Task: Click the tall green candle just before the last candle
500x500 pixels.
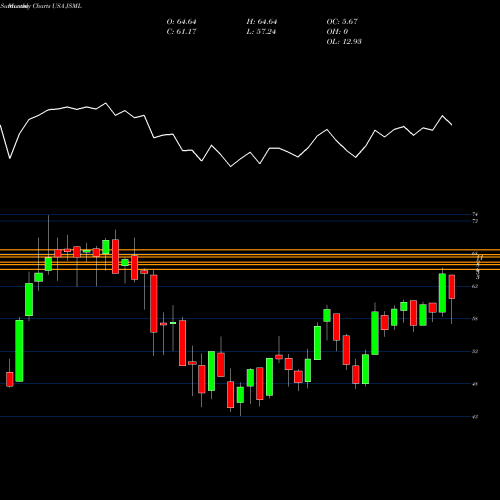Action: 442,293
